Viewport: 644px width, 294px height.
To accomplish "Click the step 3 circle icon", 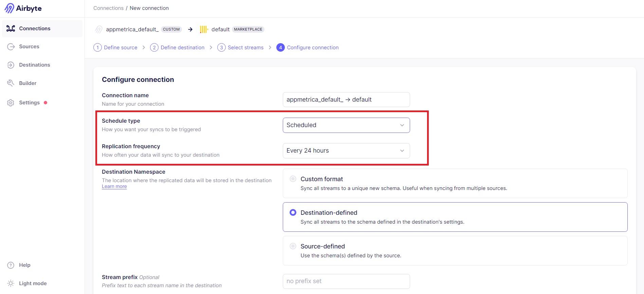I will click(x=221, y=48).
